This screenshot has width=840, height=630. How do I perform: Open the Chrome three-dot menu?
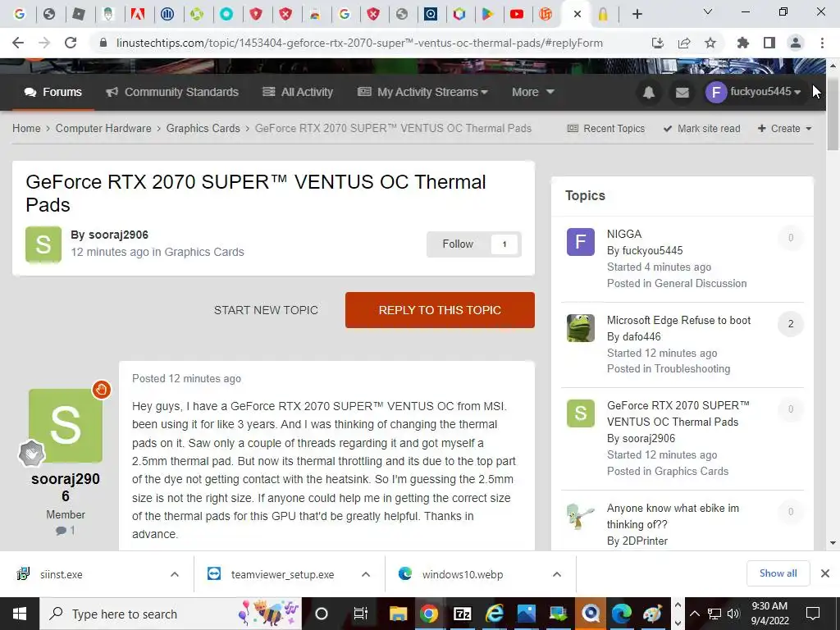(x=822, y=43)
